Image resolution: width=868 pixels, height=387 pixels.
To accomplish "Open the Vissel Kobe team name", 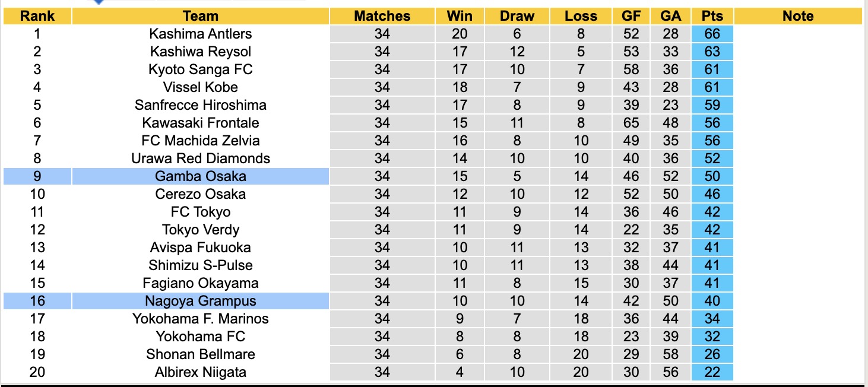I will coord(201,87).
